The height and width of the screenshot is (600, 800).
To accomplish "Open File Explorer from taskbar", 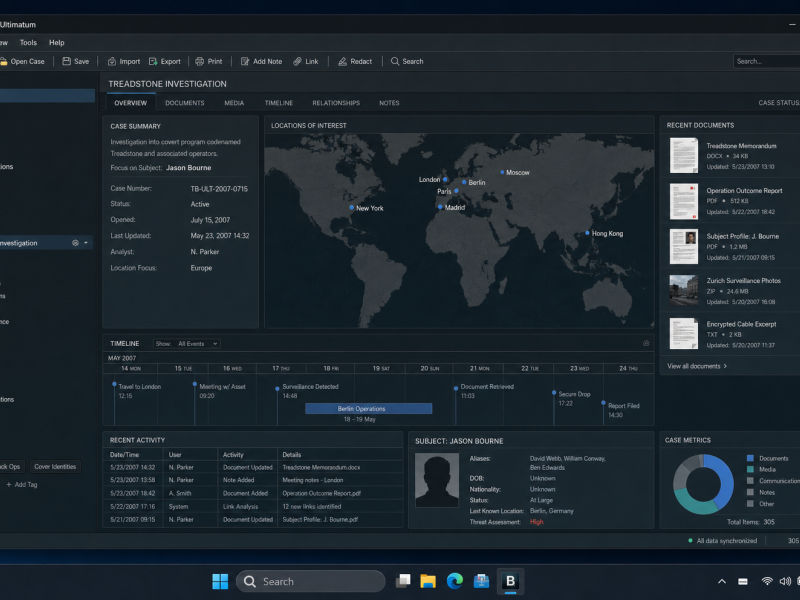I will 428,581.
